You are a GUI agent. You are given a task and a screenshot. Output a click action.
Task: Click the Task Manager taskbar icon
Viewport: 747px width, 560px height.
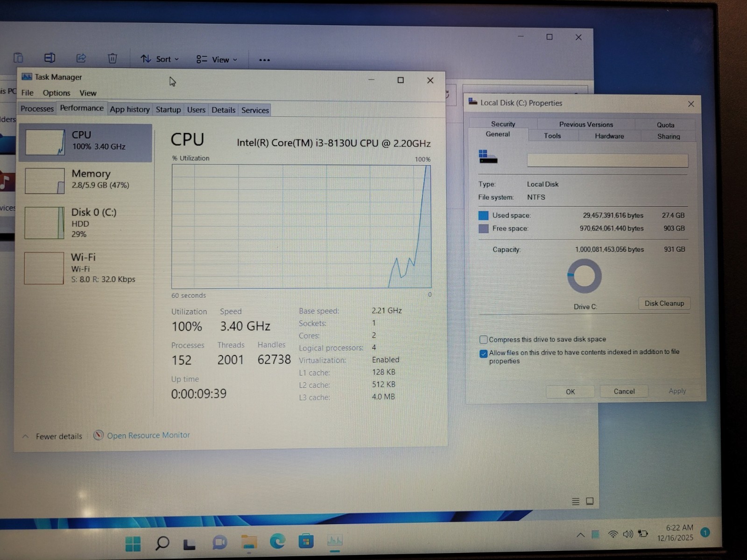335,541
